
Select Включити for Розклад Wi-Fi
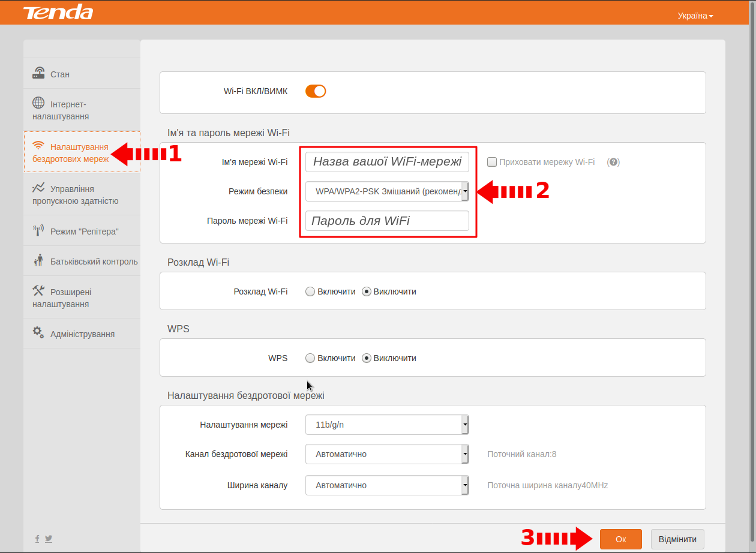[310, 291]
